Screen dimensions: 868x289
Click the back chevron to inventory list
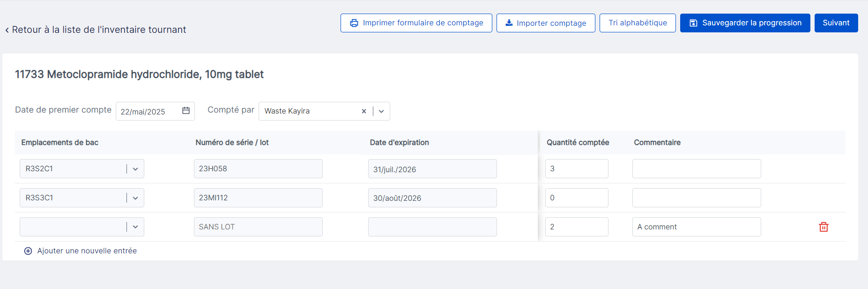pos(7,30)
